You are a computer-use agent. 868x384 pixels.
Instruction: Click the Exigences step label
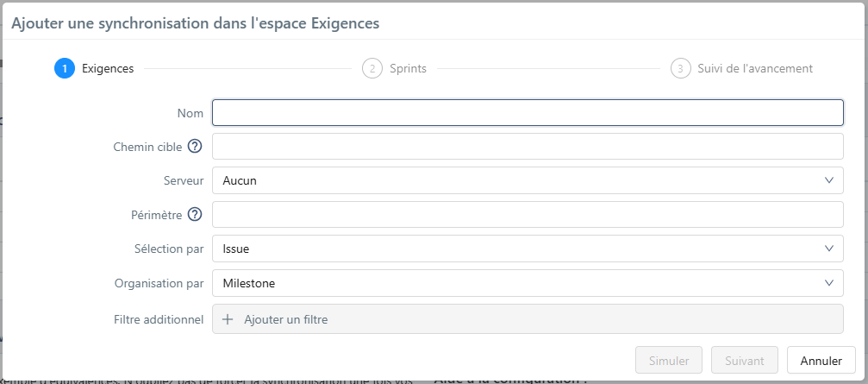tap(108, 68)
